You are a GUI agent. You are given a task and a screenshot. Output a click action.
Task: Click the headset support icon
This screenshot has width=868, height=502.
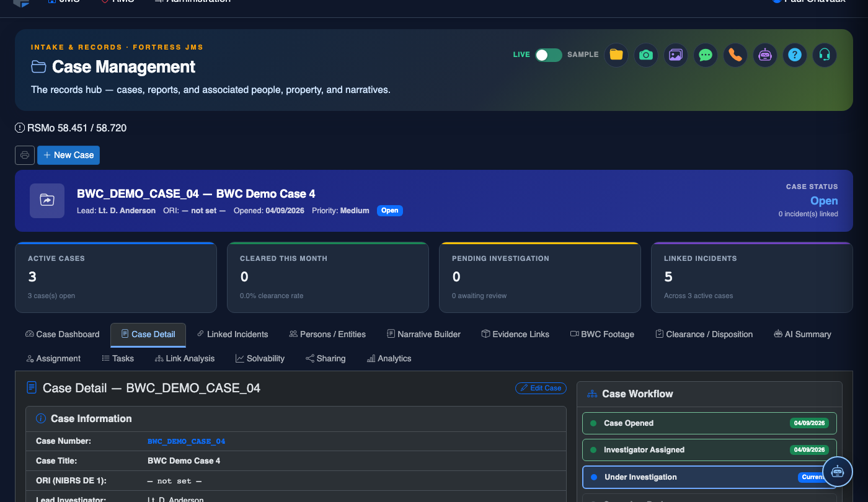(825, 55)
